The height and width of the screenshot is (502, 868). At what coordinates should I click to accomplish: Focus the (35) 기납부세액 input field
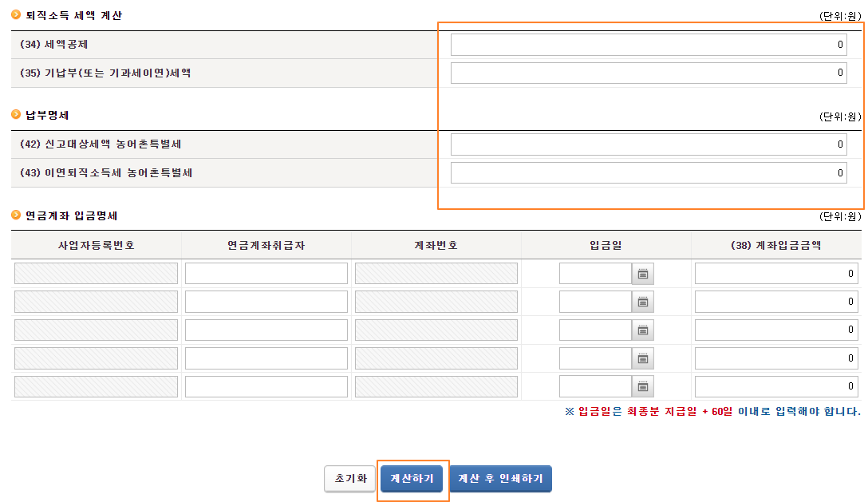click(649, 73)
